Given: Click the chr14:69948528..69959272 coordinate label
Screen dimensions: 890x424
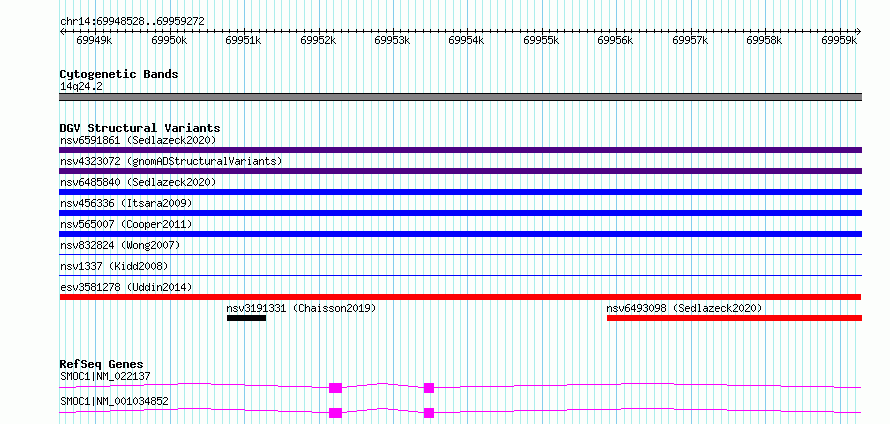Looking at the screenshot, I should click(132, 22).
